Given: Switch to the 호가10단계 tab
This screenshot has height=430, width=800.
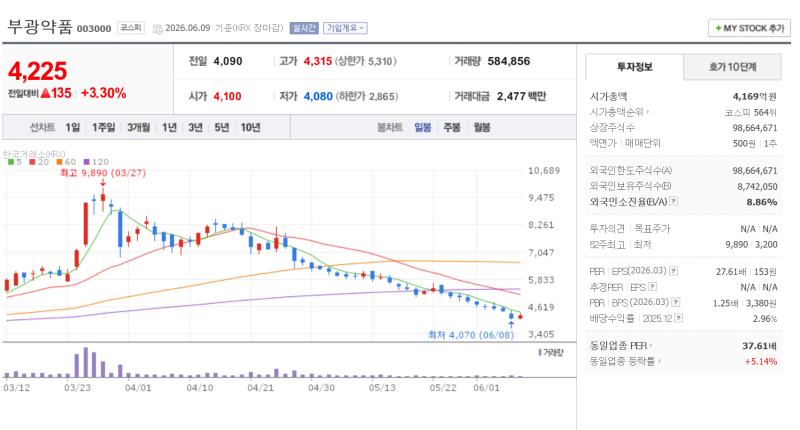Looking at the screenshot, I should [732, 67].
